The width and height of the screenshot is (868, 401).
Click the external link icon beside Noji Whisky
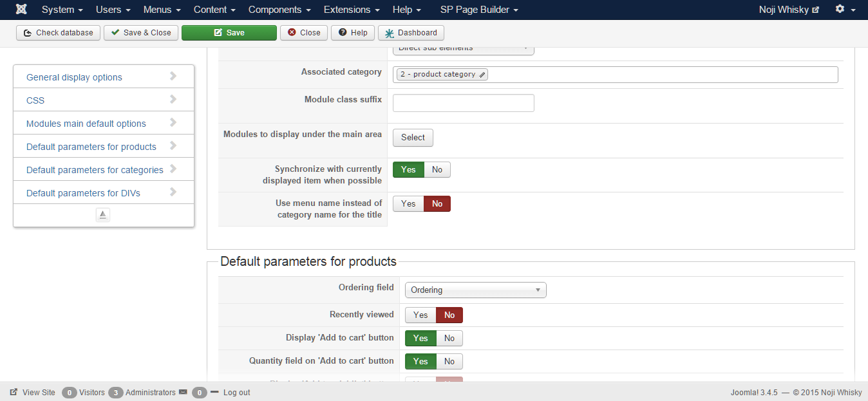[x=816, y=10]
